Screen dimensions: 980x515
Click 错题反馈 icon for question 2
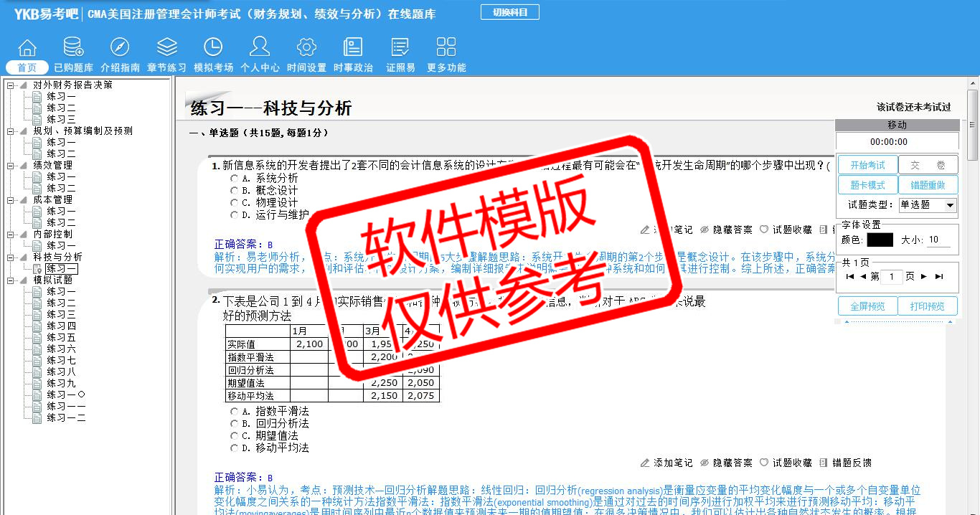(824, 463)
